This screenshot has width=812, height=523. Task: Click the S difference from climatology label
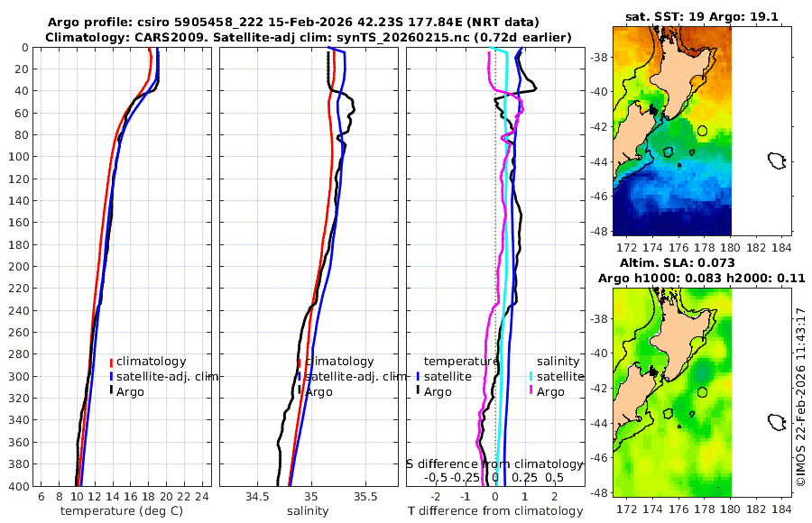(x=495, y=464)
